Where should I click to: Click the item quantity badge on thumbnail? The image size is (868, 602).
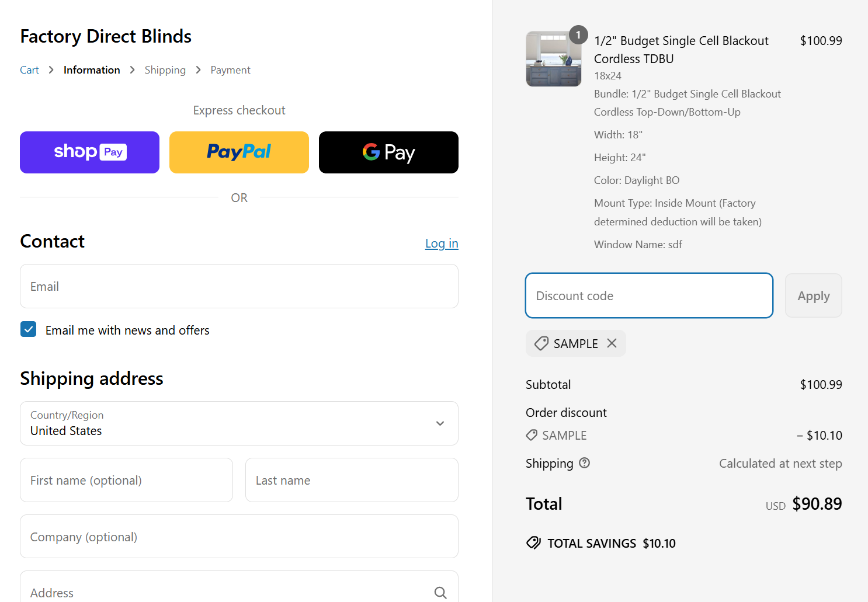click(578, 35)
